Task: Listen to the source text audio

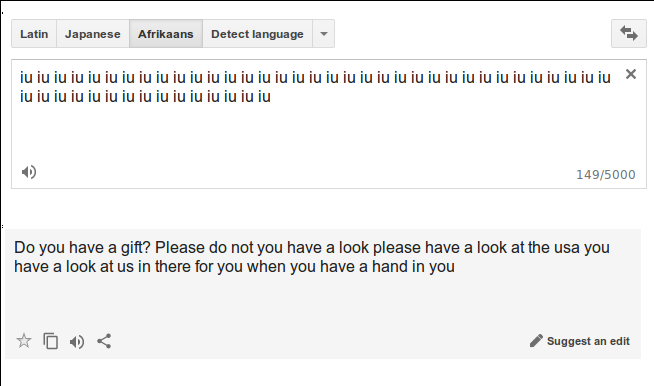Action: tap(29, 172)
